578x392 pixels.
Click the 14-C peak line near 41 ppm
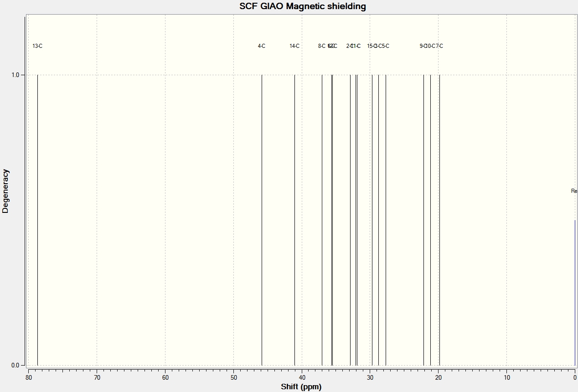click(294, 220)
